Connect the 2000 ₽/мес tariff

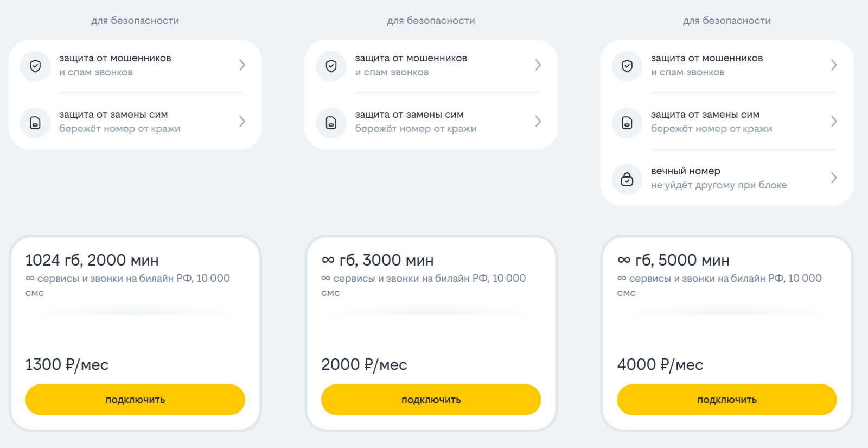click(x=431, y=400)
